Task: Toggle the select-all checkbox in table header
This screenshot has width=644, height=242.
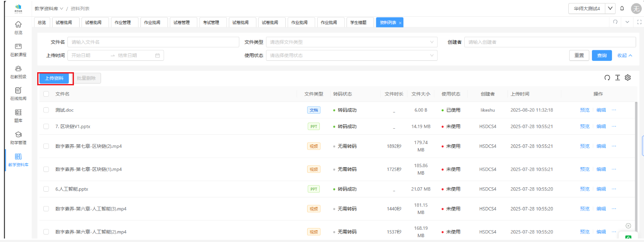Action: pos(46,94)
